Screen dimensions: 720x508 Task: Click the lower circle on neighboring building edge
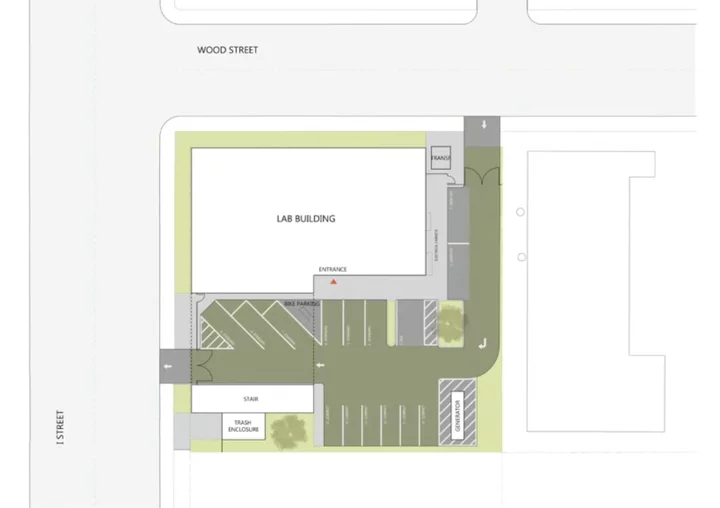coord(521,257)
